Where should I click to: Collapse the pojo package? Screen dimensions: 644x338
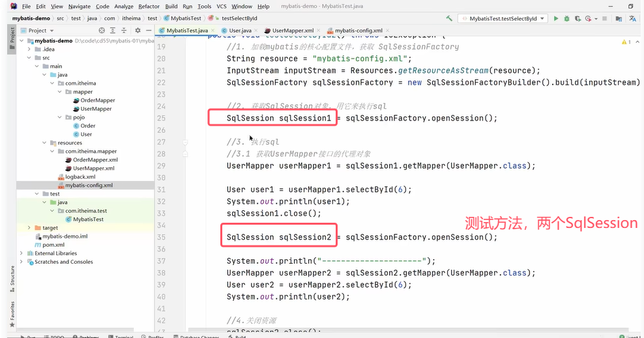(59, 117)
